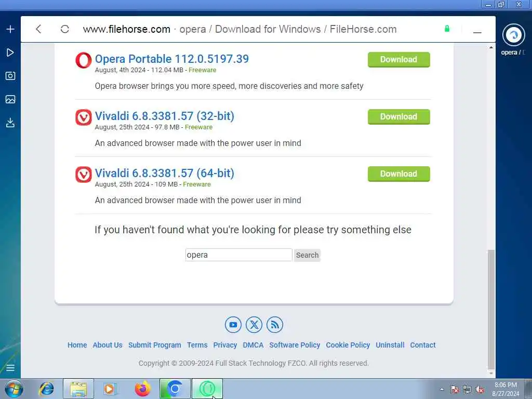Open the RSS feed icon

coord(275,325)
